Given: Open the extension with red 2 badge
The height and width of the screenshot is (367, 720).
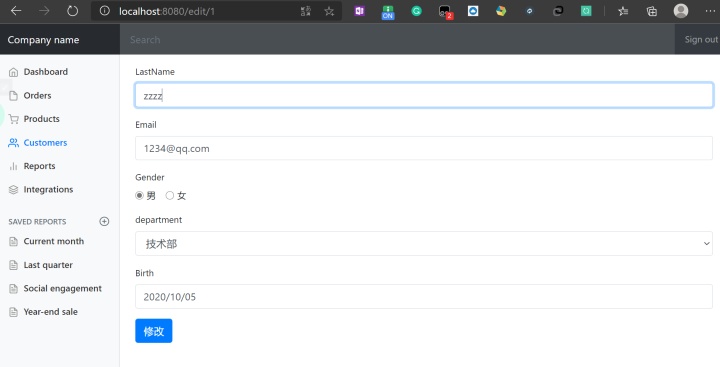Looking at the screenshot, I should (x=445, y=12).
